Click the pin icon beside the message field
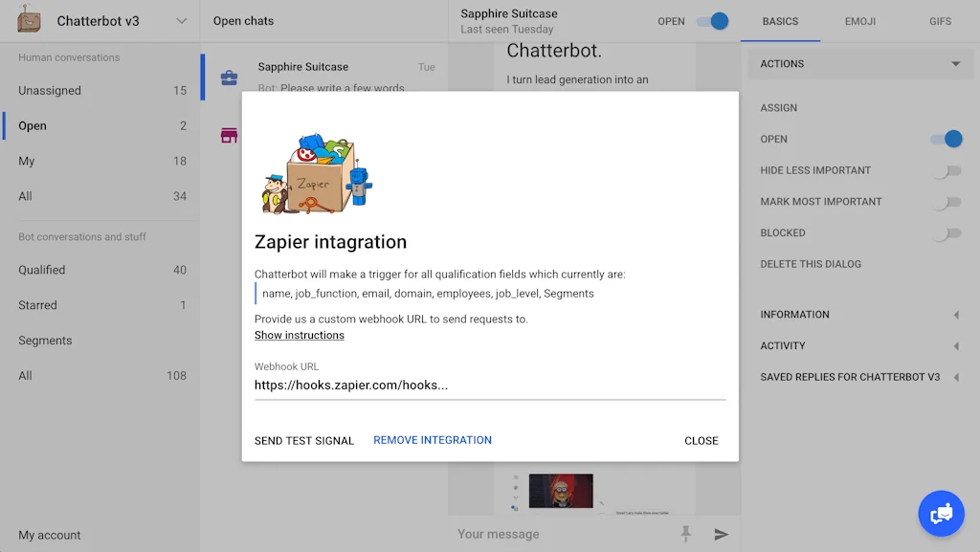 (x=686, y=534)
